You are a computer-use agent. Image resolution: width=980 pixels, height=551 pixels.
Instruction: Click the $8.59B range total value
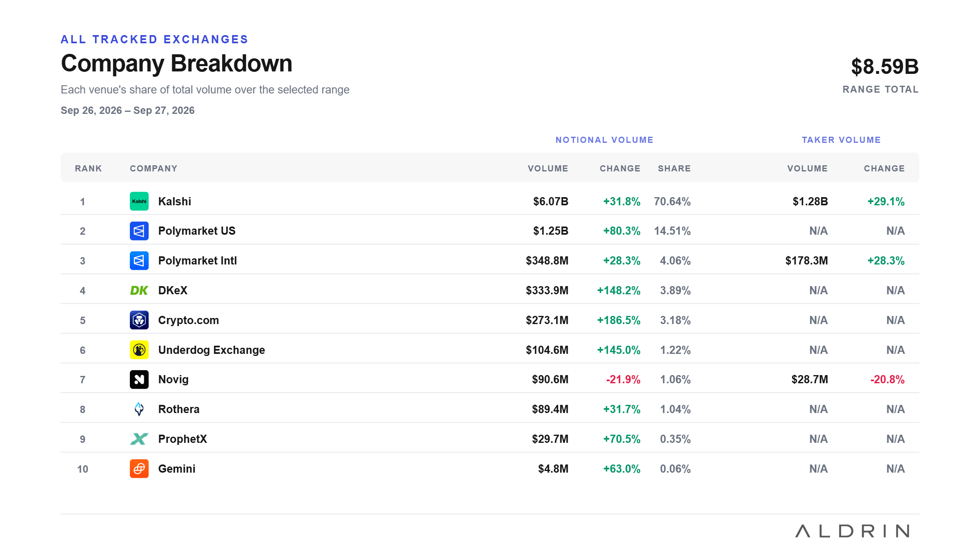click(x=885, y=67)
